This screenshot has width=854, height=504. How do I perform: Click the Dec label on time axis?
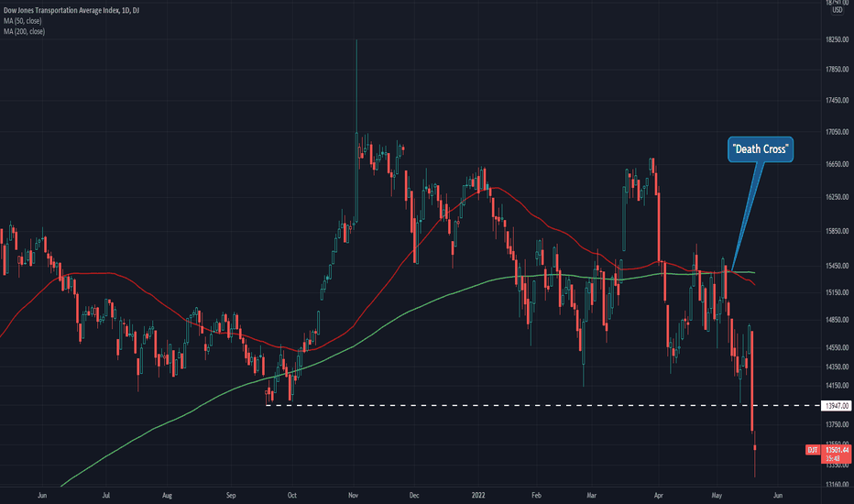414,495
